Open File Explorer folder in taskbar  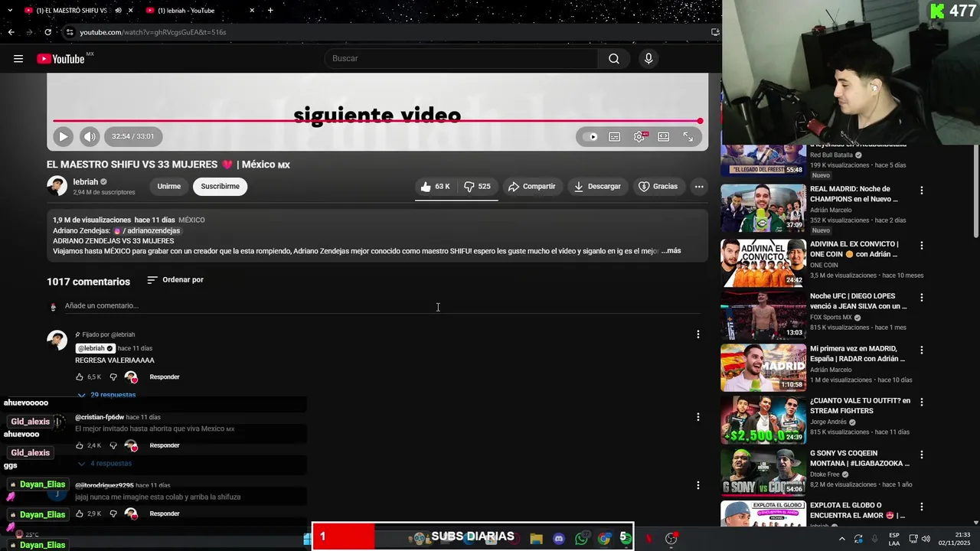click(536, 539)
